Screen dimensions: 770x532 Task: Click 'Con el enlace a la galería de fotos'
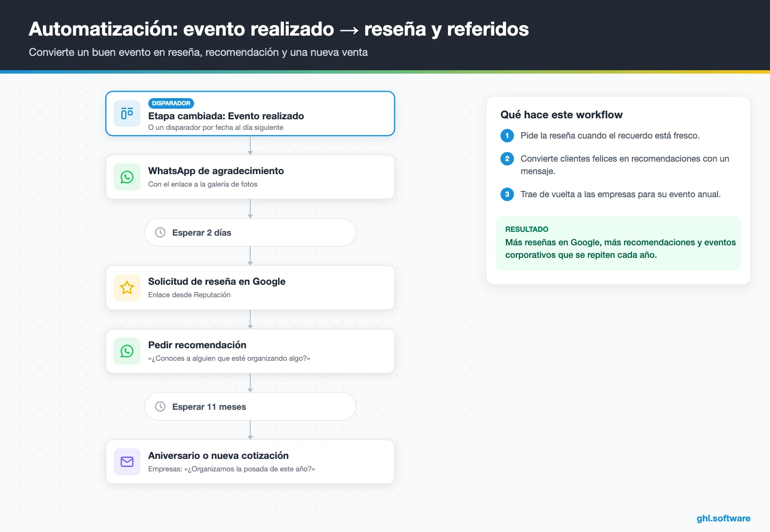(203, 184)
